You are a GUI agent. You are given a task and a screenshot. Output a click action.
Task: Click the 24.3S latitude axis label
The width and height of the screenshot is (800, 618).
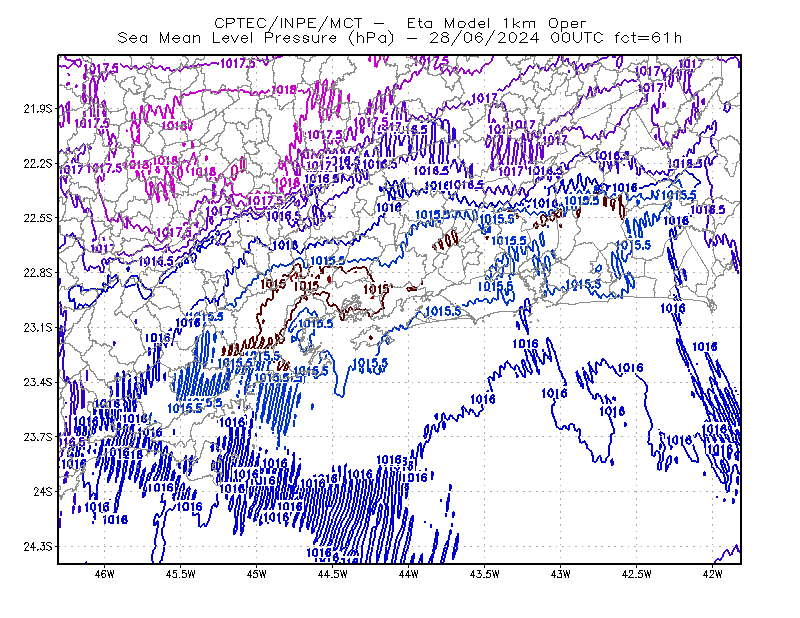point(37,547)
